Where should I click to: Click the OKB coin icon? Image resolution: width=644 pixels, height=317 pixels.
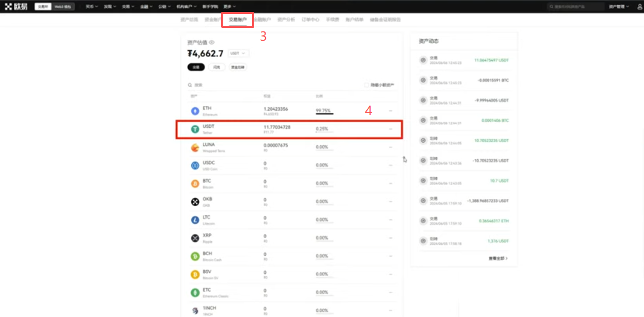(x=195, y=202)
